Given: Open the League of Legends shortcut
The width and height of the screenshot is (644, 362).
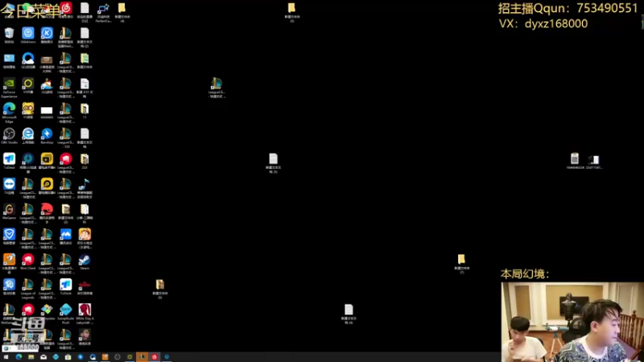Looking at the screenshot, I should tap(28, 288).
